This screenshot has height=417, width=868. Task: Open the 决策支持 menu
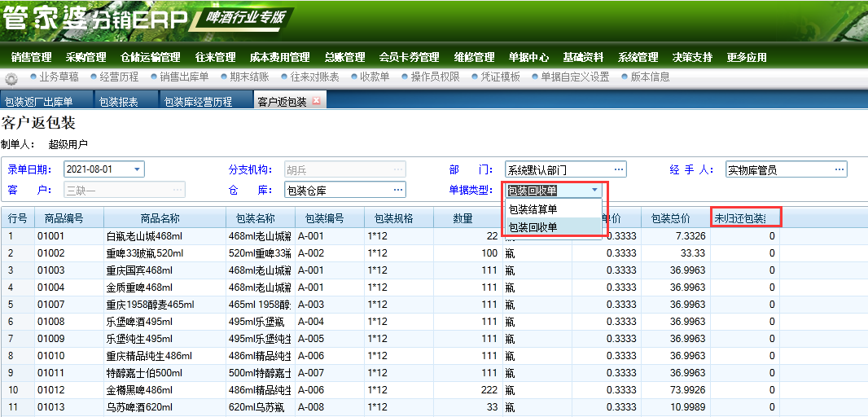[x=692, y=58]
